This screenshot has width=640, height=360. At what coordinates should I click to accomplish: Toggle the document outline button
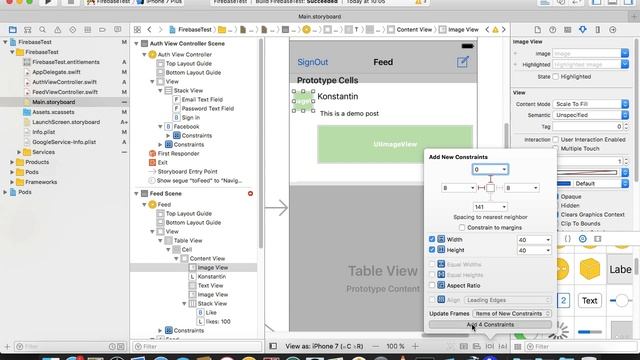273,346
